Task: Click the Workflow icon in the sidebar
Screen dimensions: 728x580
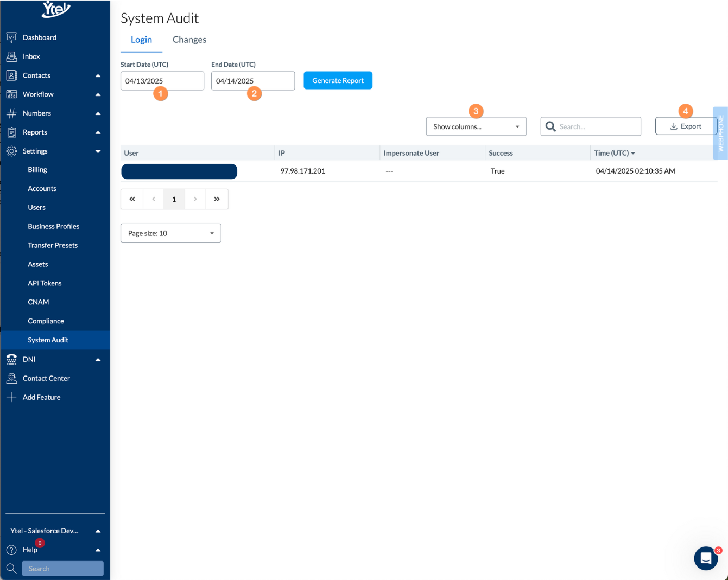Action: click(x=11, y=94)
